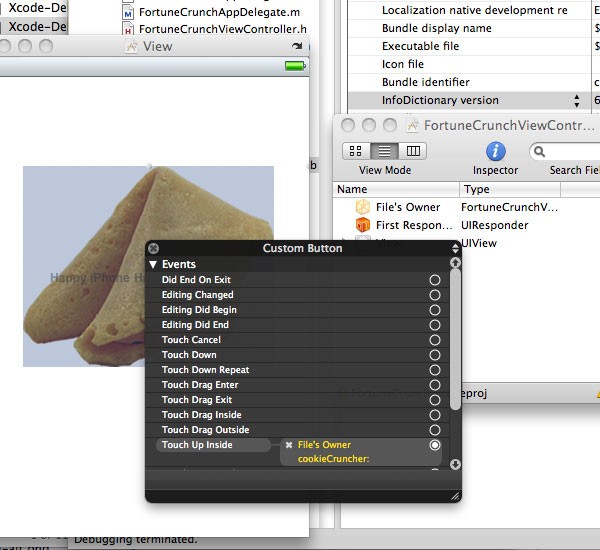Viewport: 600px width, 550px height.
Task: Click the Custom Button panel scrollbar thumb
Action: (x=455, y=340)
